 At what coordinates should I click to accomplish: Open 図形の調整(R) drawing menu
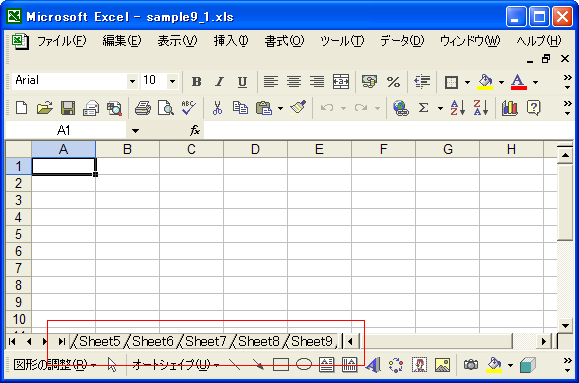54,365
